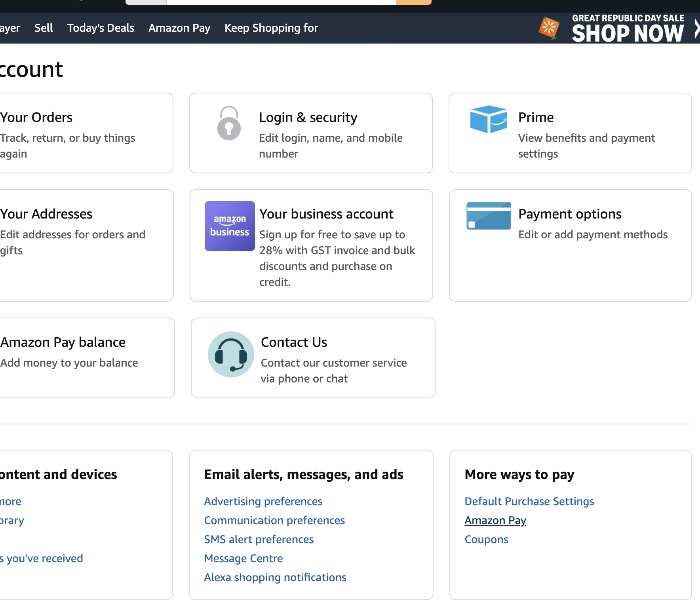Image resolution: width=700 pixels, height=616 pixels.
Task: Click 'Track, return, or buy things again' text
Action: 67,146
